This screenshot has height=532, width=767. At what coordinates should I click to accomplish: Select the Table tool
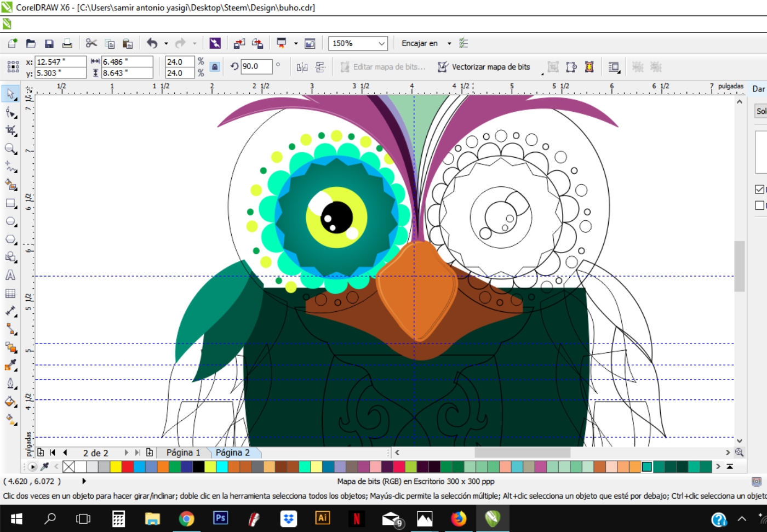pos(10,294)
